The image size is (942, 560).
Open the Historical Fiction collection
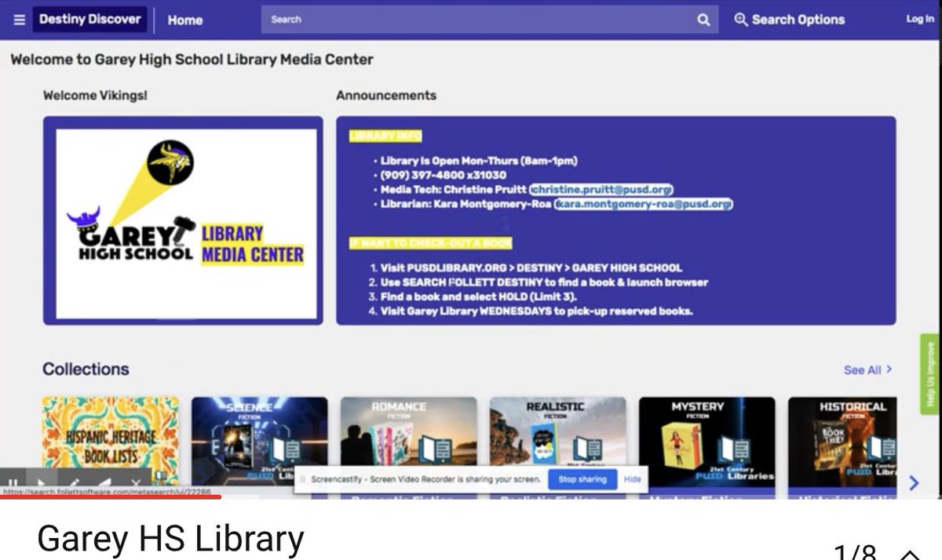click(x=842, y=445)
